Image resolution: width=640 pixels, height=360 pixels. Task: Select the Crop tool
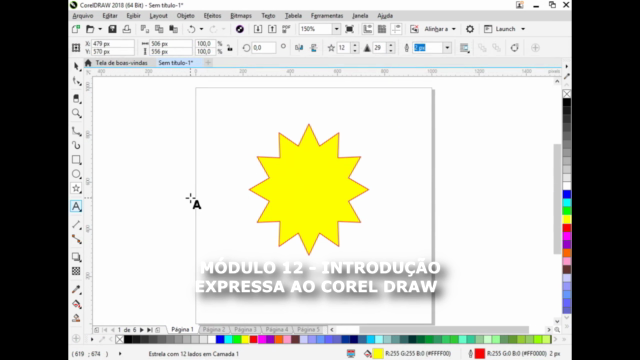[x=76, y=98]
